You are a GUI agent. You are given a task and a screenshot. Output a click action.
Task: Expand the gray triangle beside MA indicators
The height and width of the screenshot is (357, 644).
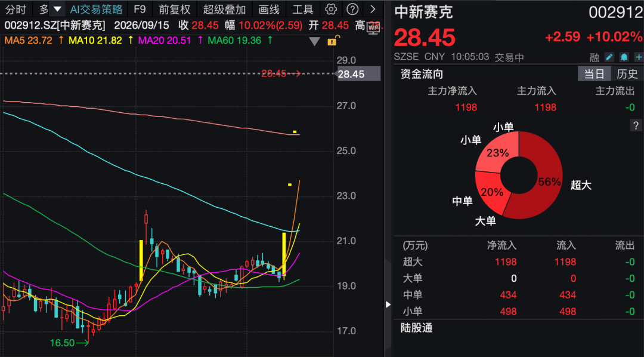click(x=315, y=41)
